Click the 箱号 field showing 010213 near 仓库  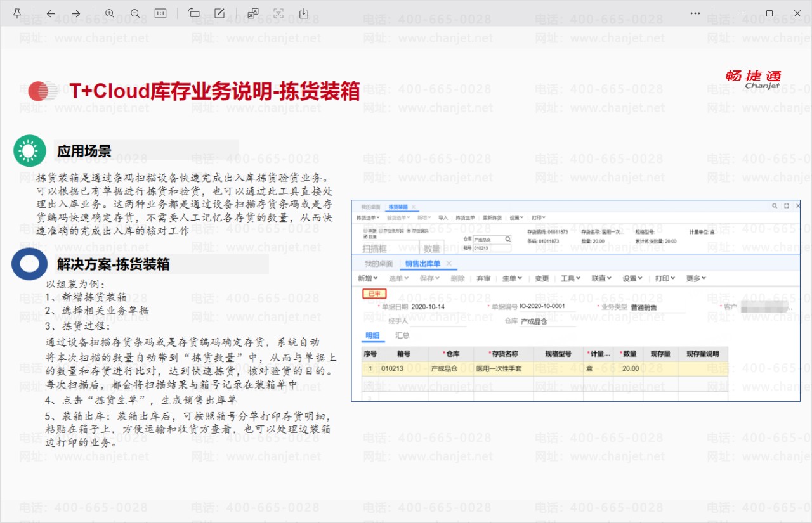(492, 248)
